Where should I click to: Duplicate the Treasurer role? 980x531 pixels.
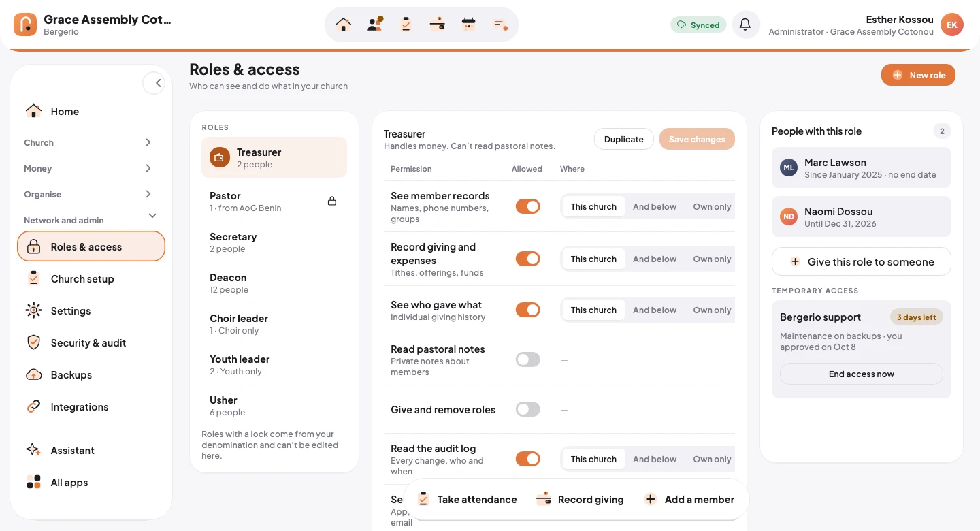(623, 139)
